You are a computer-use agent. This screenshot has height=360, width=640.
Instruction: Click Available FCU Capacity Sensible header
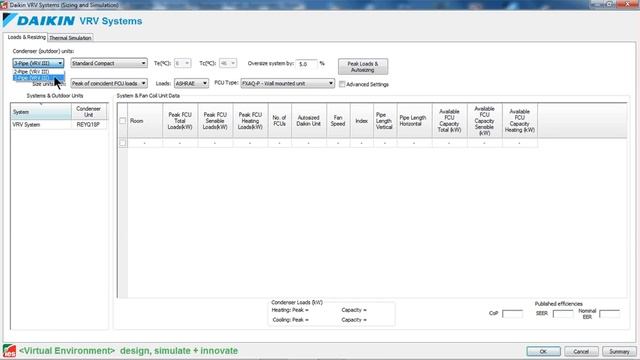point(484,121)
